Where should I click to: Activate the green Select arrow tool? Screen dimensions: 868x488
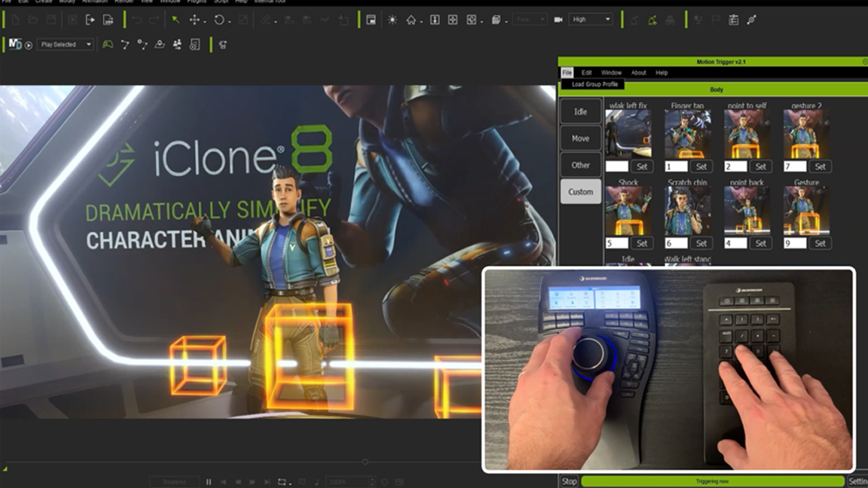[x=176, y=20]
